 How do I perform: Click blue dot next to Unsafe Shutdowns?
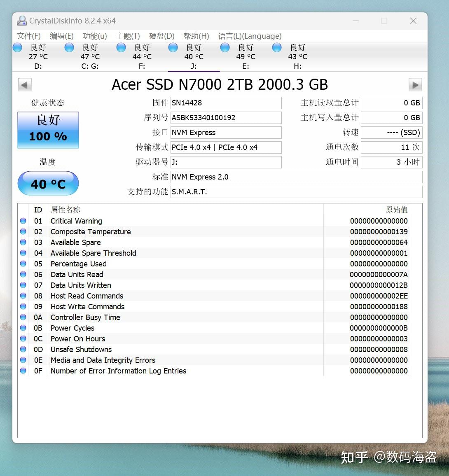tap(23, 349)
